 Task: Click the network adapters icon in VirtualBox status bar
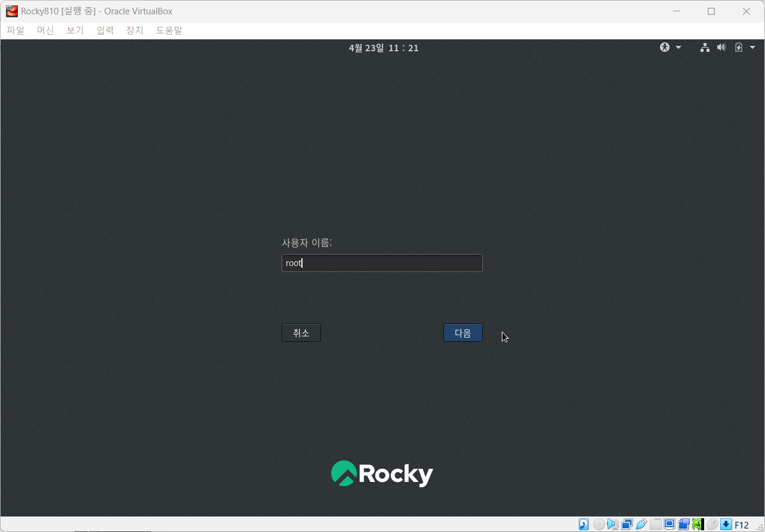click(x=627, y=524)
